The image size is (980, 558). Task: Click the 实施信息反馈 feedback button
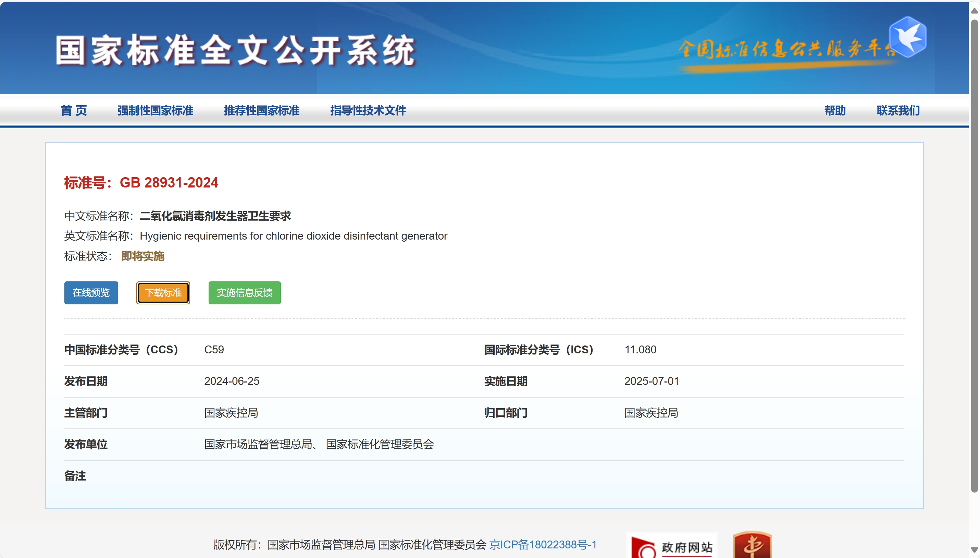244,293
